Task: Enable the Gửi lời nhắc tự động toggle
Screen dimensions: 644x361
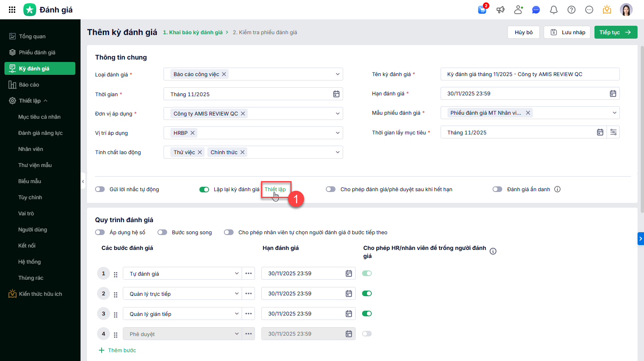Action: pos(100,190)
